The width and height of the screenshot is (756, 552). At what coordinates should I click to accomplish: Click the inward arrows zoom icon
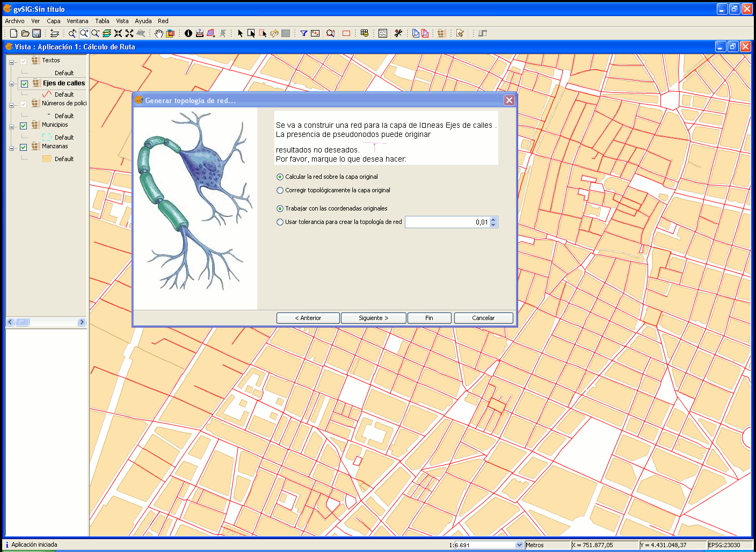(118, 33)
